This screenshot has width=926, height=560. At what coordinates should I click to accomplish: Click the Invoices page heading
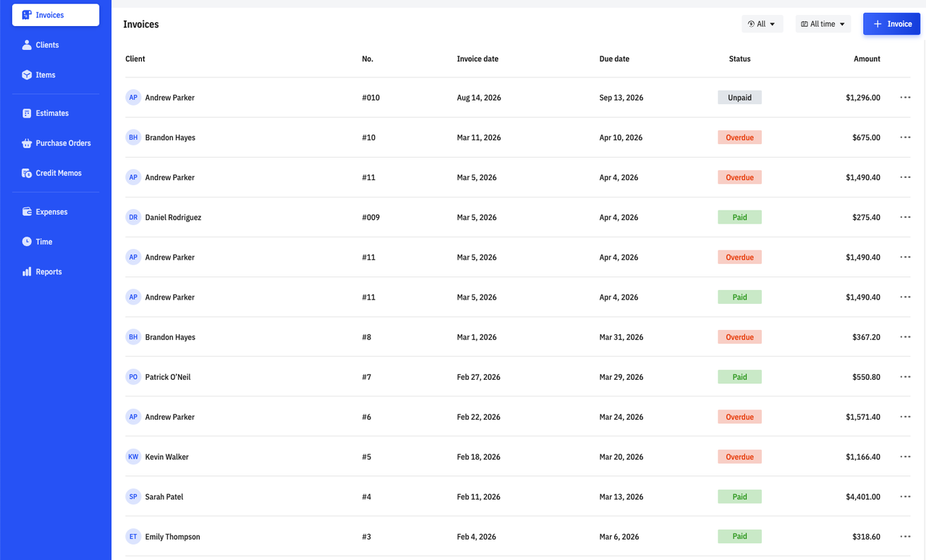point(141,25)
